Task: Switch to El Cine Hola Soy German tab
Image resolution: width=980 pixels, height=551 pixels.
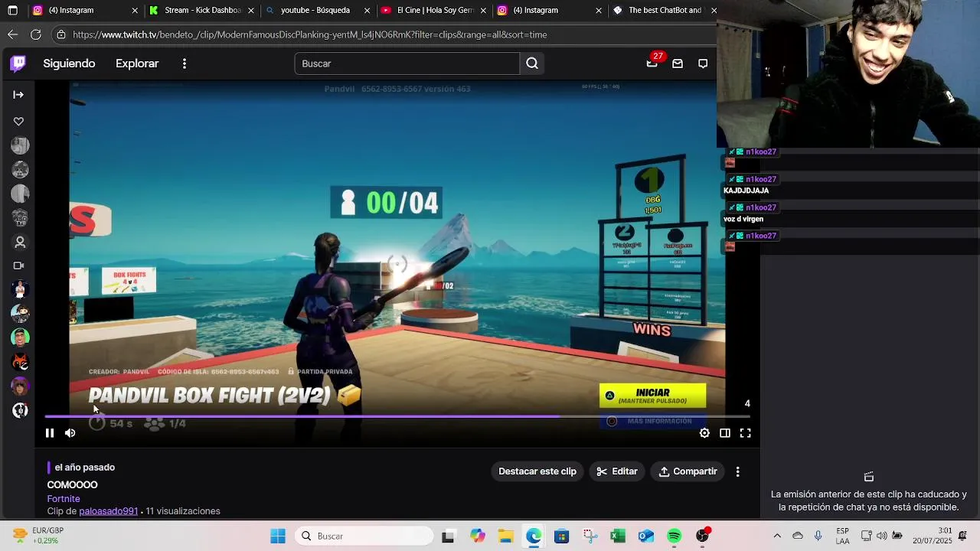Action: click(433, 11)
